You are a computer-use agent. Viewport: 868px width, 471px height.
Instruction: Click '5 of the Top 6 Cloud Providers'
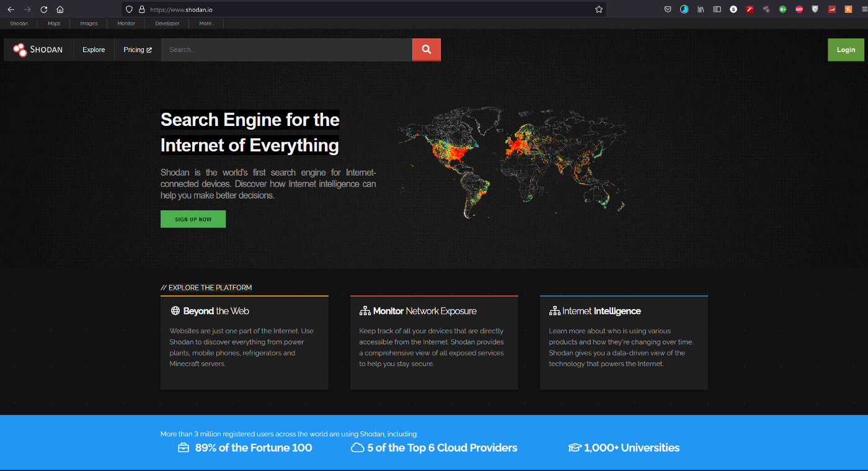click(x=442, y=448)
